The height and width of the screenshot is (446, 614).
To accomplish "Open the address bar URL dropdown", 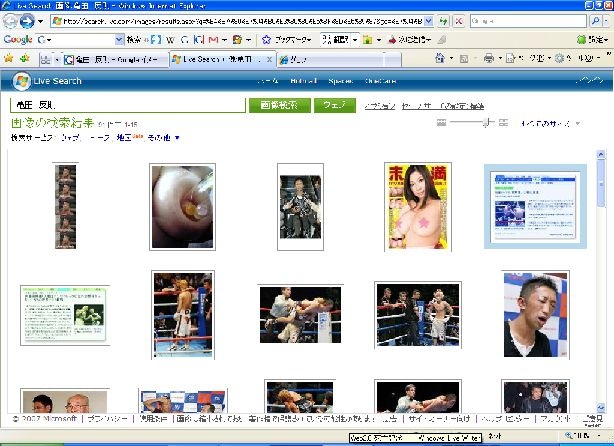I will pos(429,21).
